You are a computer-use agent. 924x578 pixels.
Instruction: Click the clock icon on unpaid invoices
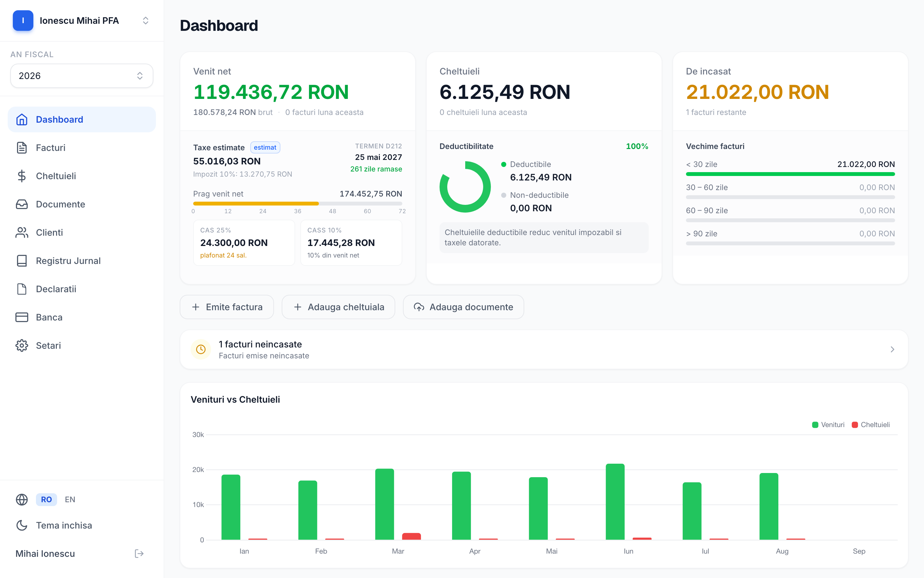coord(201,349)
